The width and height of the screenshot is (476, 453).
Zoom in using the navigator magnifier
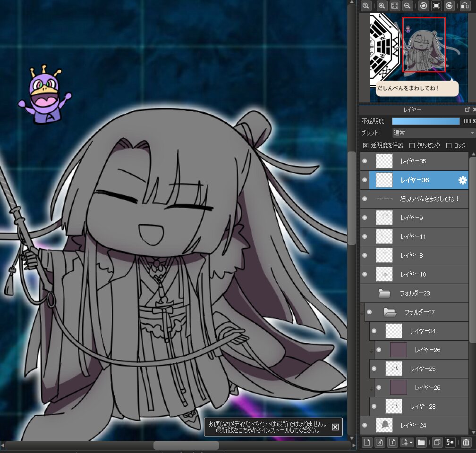click(382, 6)
